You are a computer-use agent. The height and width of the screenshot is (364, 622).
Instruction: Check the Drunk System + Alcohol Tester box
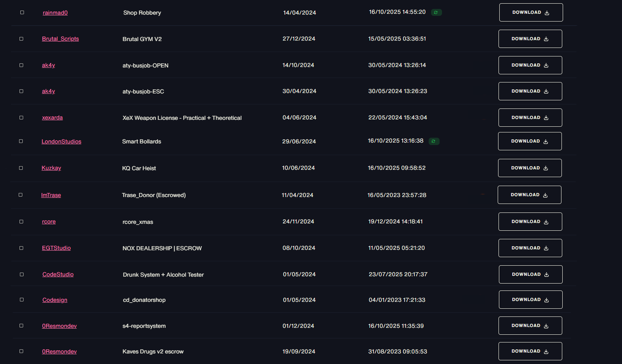point(22,275)
